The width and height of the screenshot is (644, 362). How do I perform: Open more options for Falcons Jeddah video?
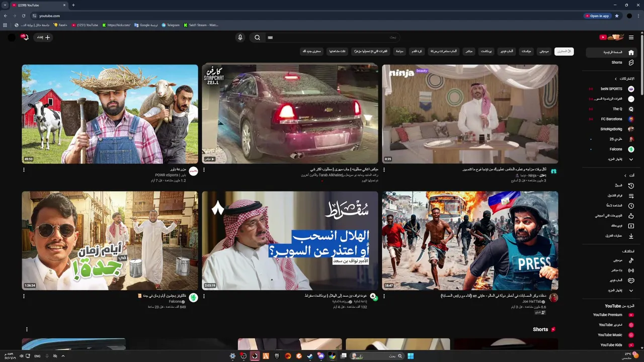click(x=24, y=296)
